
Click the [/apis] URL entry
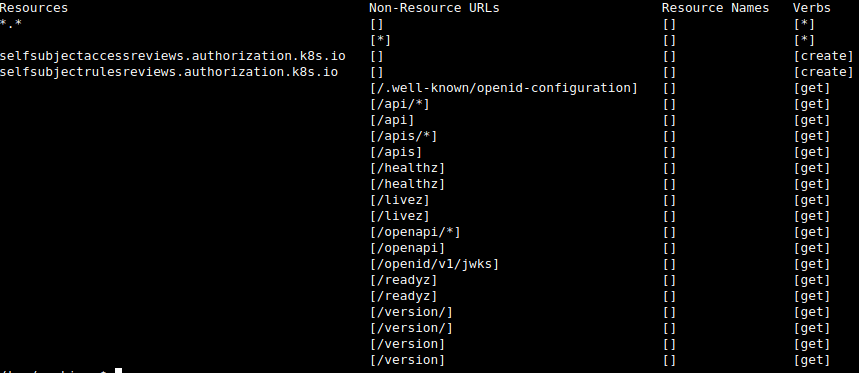pyautogui.click(x=396, y=152)
